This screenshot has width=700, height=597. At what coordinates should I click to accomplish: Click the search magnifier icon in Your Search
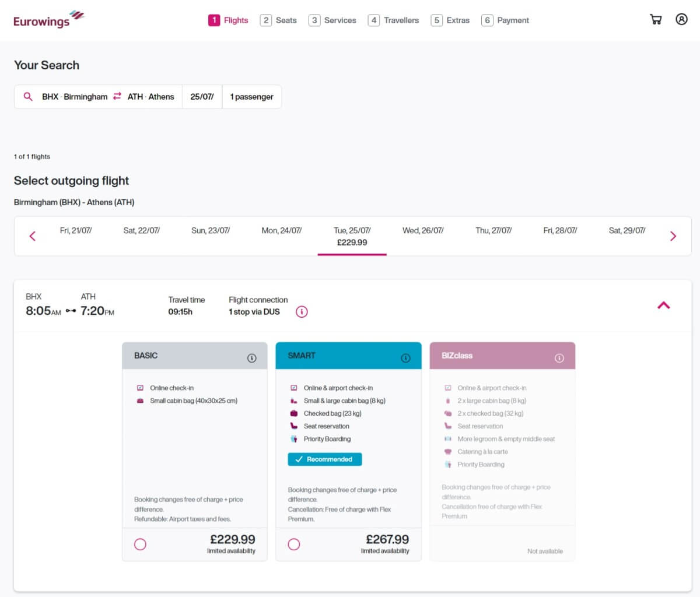pyautogui.click(x=27, y=97)
